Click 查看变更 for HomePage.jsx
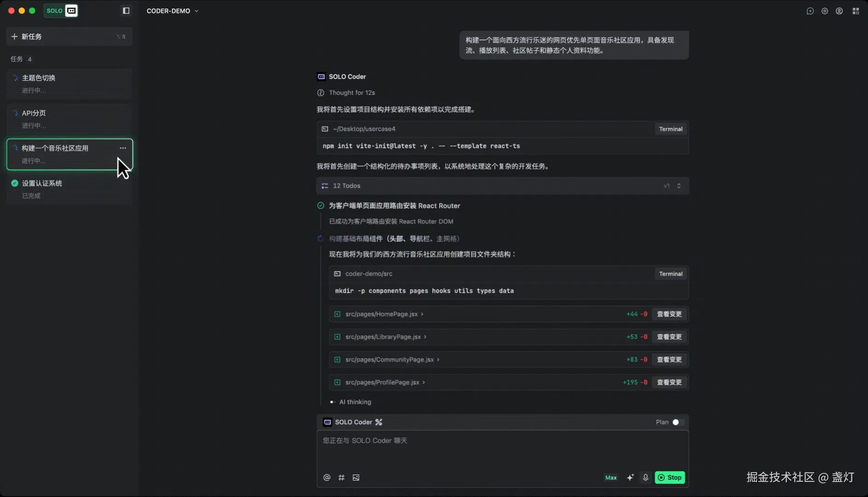Viewport: 868px width, 497px height. click(x=669, y=314)
